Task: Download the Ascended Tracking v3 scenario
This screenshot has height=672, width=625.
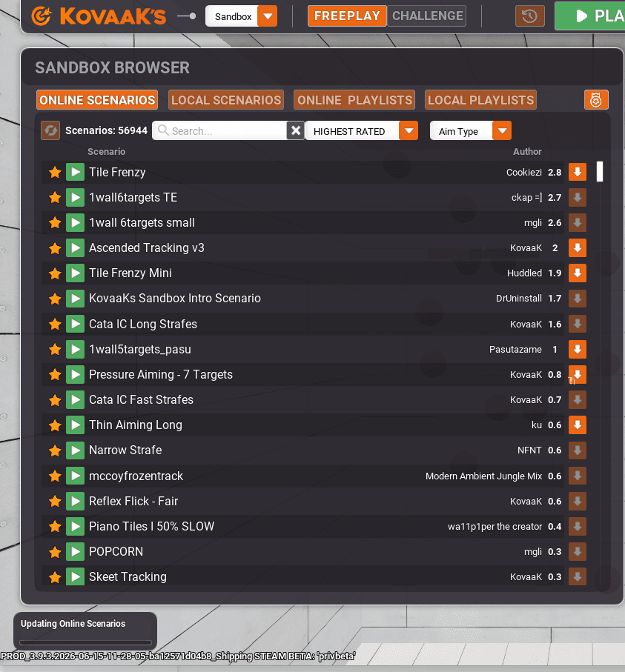Action: click(578, 247)
